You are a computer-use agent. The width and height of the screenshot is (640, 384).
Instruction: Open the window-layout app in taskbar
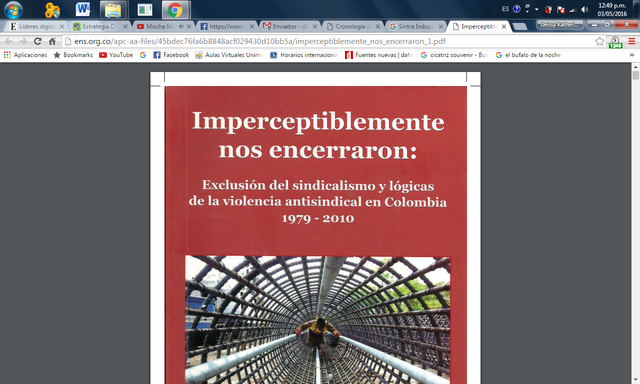(x=144, y=10)
